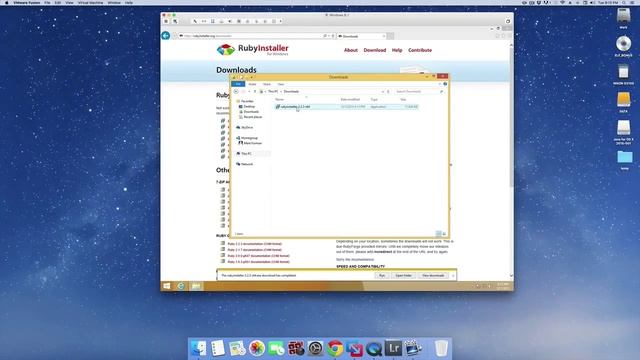Click VMware settings wrench toolbar icon
The image size is (640, 360).
point(195,21)
